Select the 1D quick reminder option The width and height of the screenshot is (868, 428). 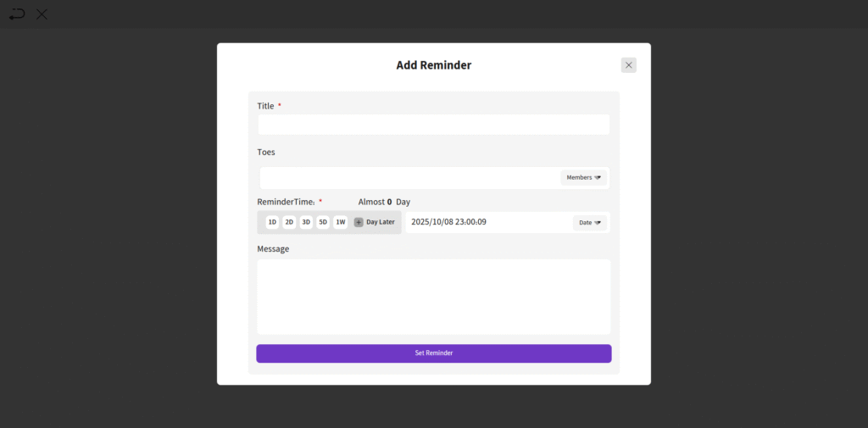[x=272, y=222]
